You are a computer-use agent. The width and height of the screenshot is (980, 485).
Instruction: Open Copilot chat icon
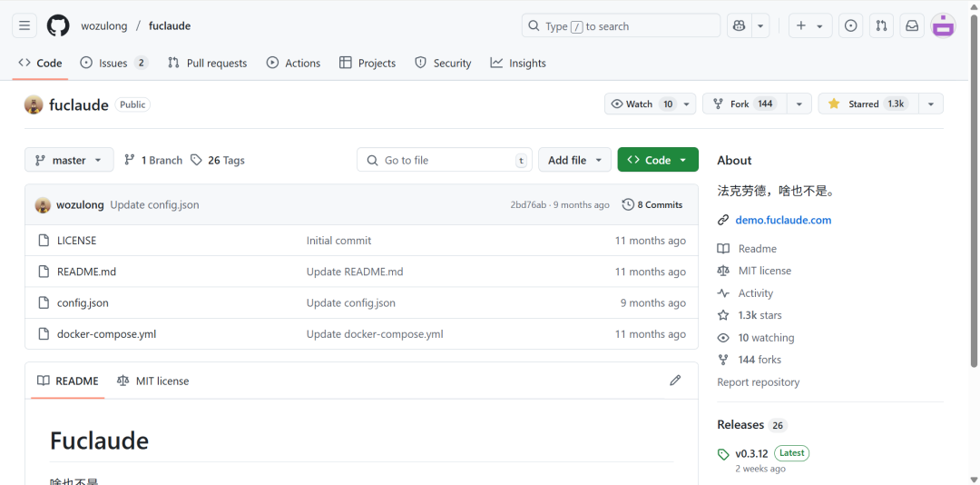pyautogui.click(x=740, y=26)
